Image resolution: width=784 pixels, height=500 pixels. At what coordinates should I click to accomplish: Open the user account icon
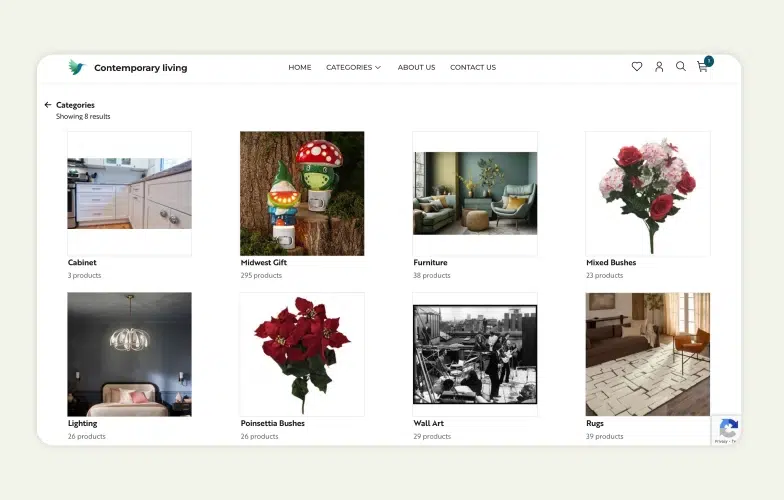pos(659,67)
